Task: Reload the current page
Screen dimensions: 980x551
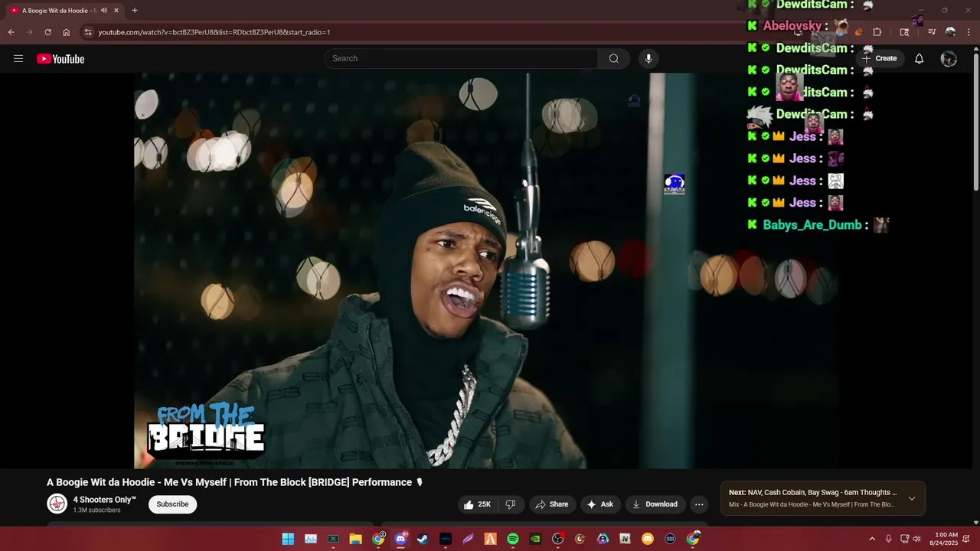Action: (47, 32)
